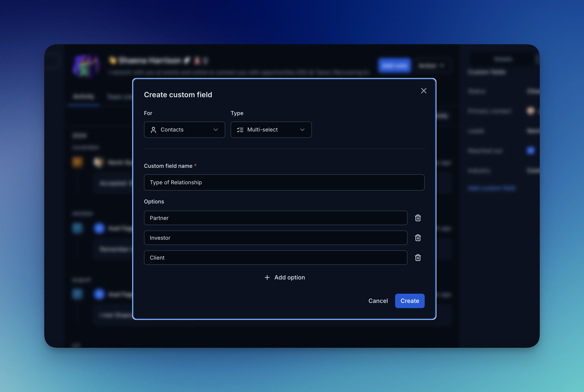Expand the chevron arrow on Contacts selector
The height and width of the screenshot is (392, 584).
coord(216,130)
